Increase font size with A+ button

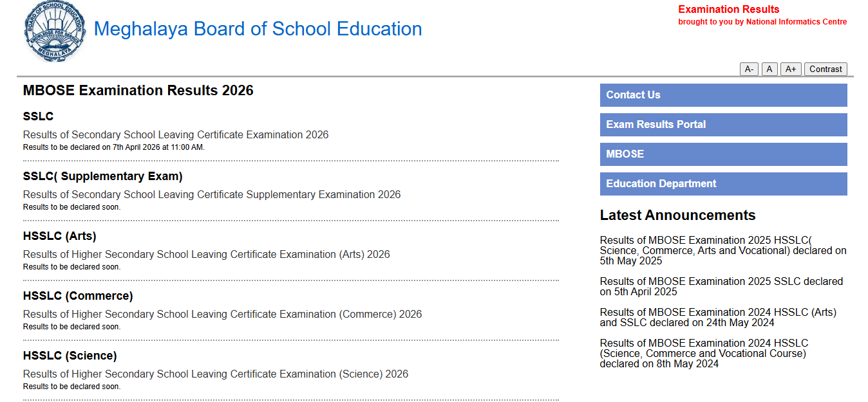pos(791,69)
